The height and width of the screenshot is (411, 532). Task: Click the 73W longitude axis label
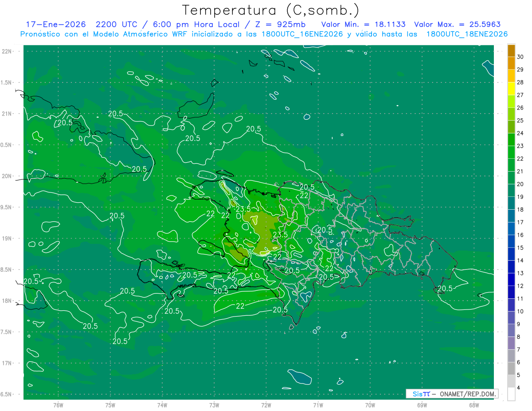pos(214,405)
